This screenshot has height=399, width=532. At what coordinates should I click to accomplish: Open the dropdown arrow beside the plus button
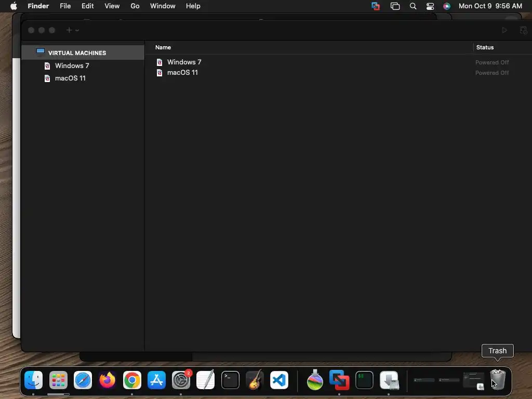pos(77,31)
